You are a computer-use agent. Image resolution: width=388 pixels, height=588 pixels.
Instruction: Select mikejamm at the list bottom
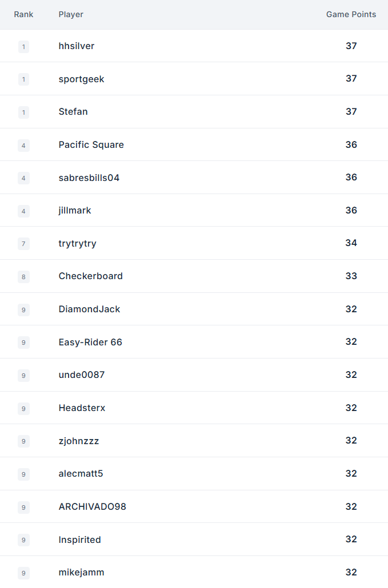tap(81, 572)
